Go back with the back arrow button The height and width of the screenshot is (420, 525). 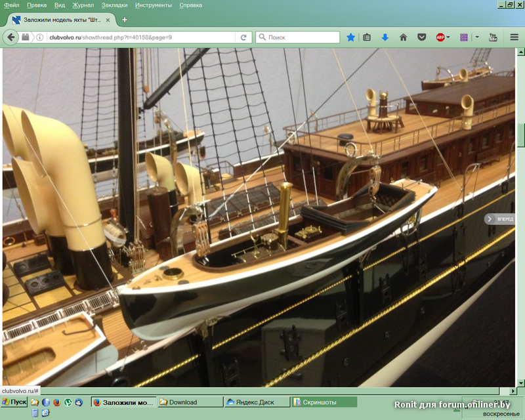[x=11, y=37]
